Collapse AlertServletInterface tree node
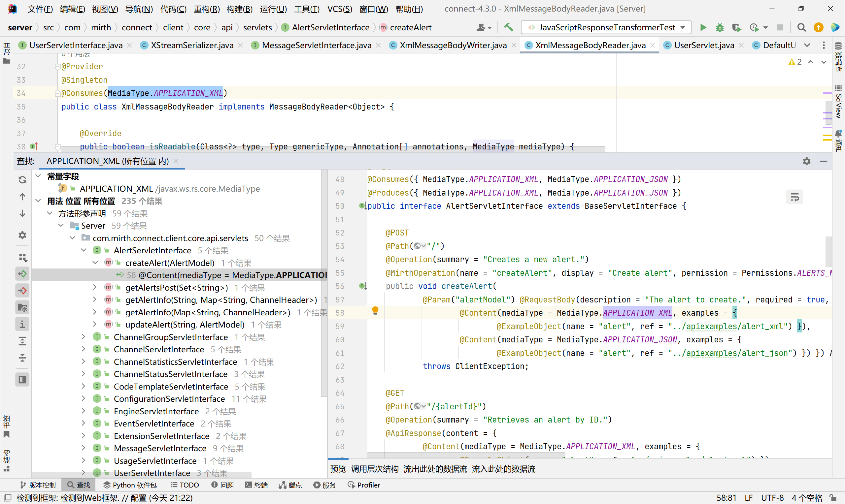 [84, 250]
